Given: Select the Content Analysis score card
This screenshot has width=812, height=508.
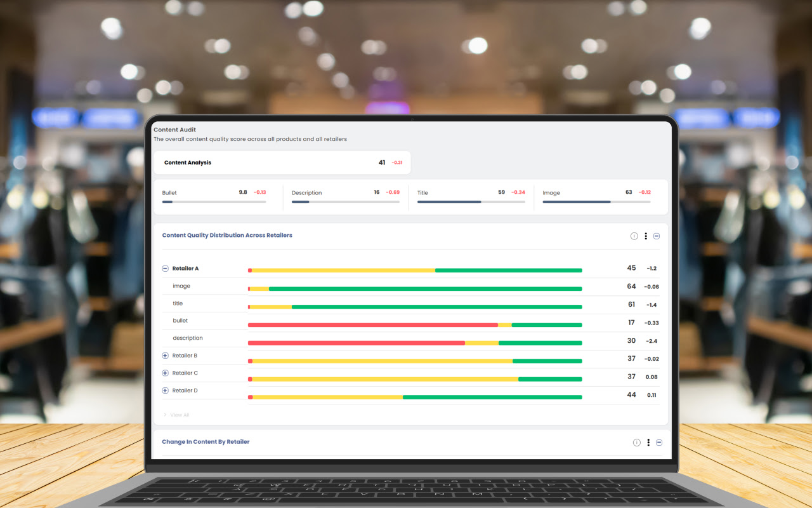Looking at the screenshot, I should click(x=282, y=163).
